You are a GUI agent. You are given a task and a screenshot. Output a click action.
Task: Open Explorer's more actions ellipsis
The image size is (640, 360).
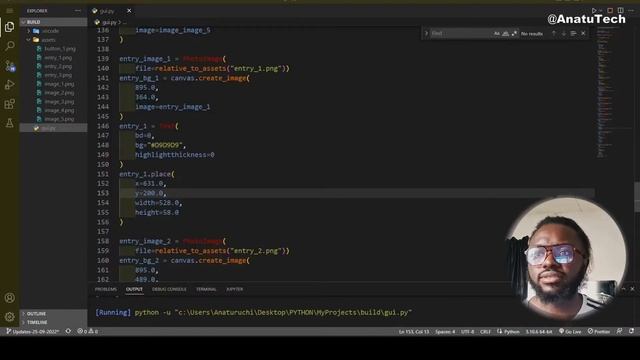(x=78, y=11)
